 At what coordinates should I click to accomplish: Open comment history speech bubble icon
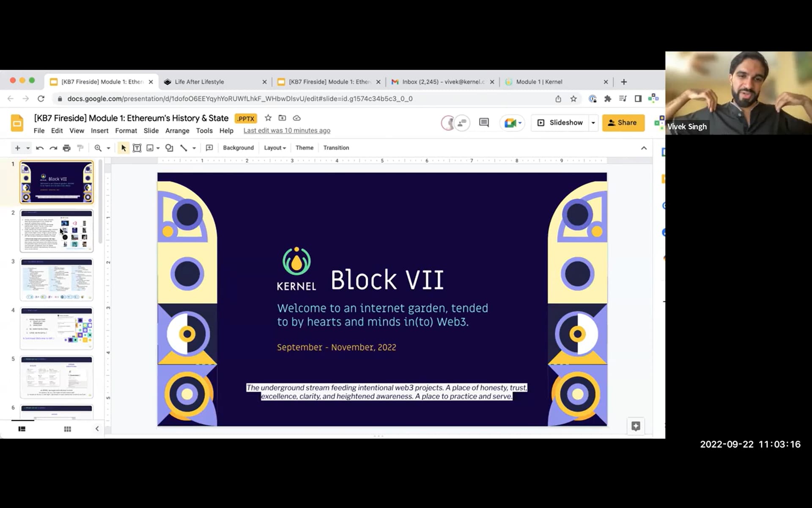point(484,123)
